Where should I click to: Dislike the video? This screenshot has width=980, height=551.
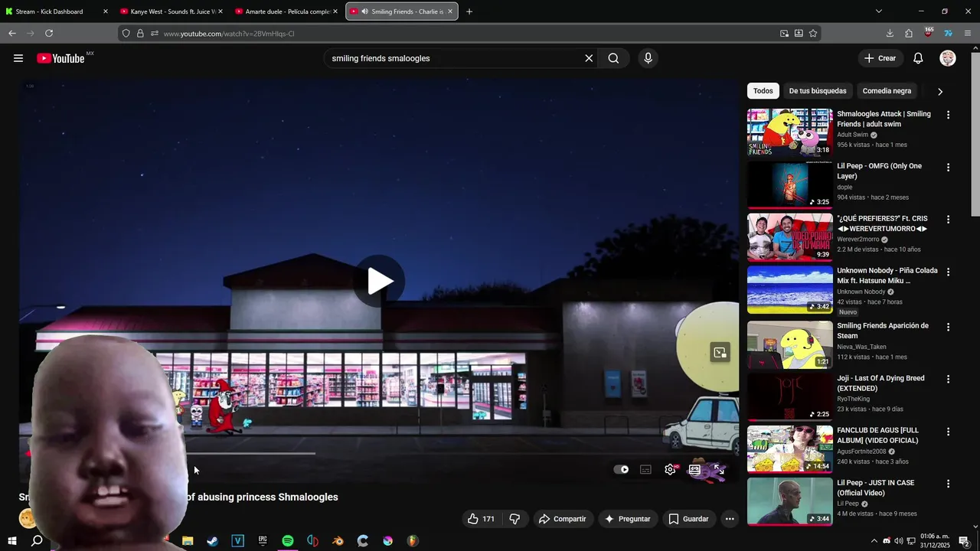514,519
